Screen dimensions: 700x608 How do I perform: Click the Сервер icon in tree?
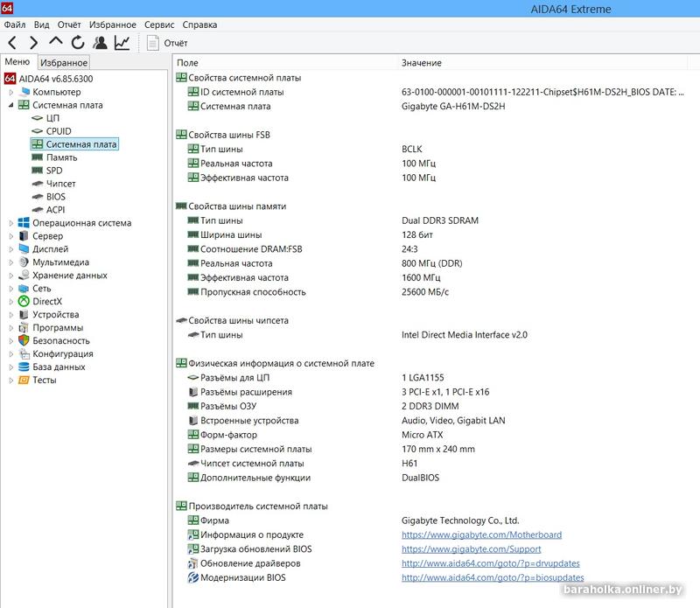click(24, 235)
